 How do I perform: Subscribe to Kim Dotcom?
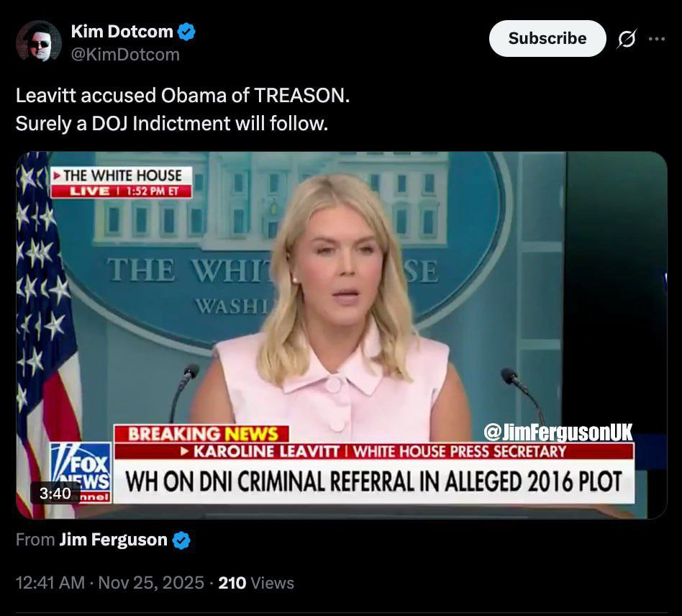(x=547, y=38)
